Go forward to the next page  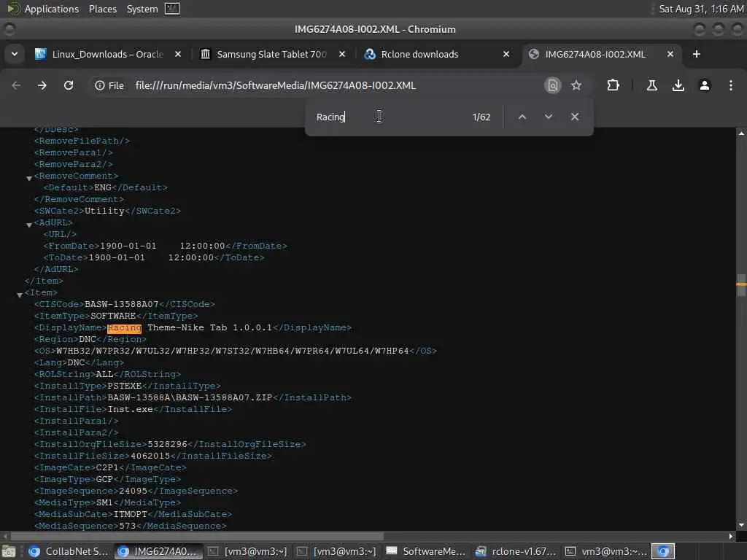pyautogui.click(x=42, y=85)
